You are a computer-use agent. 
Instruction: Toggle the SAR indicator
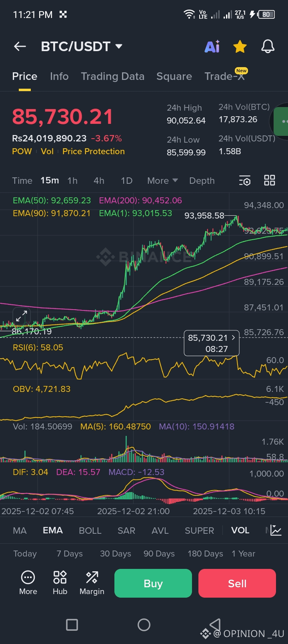click(126, 531)
